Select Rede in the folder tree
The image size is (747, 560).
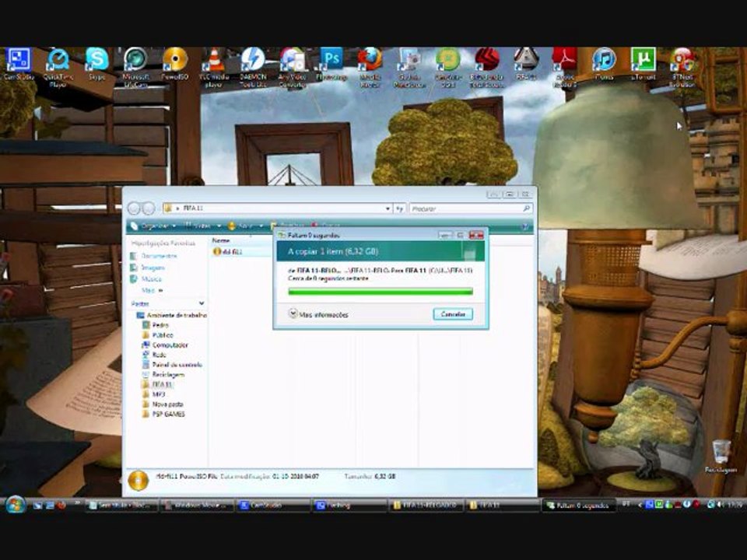pos(154,355)
